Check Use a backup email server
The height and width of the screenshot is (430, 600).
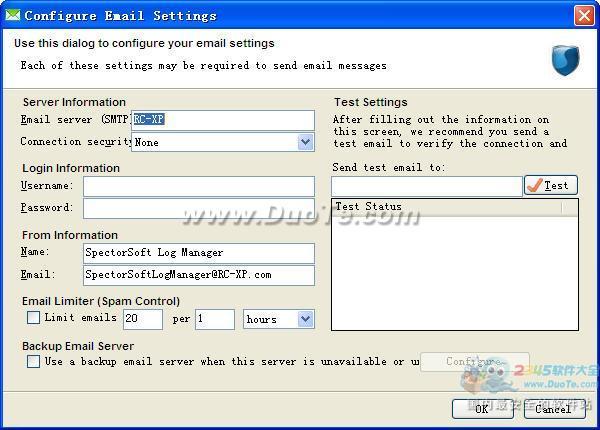pos(33,361)
